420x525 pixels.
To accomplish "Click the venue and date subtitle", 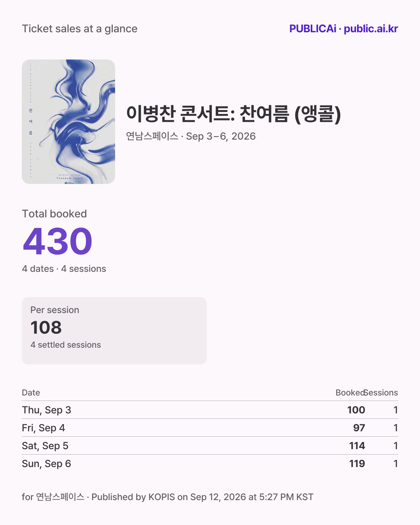I will tap(191, 136).
